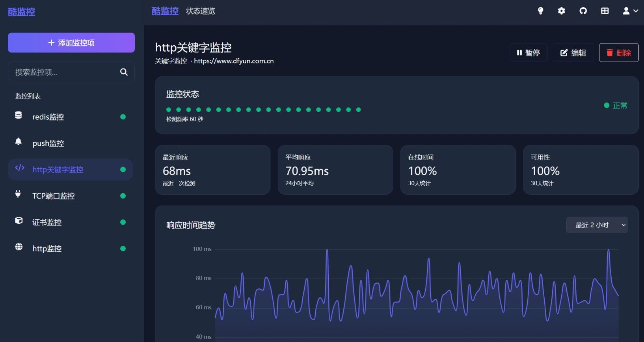Click the 编辑 edit button
Image resolution: width=644 pixels, height=342 pixels.
click(573, 53)
